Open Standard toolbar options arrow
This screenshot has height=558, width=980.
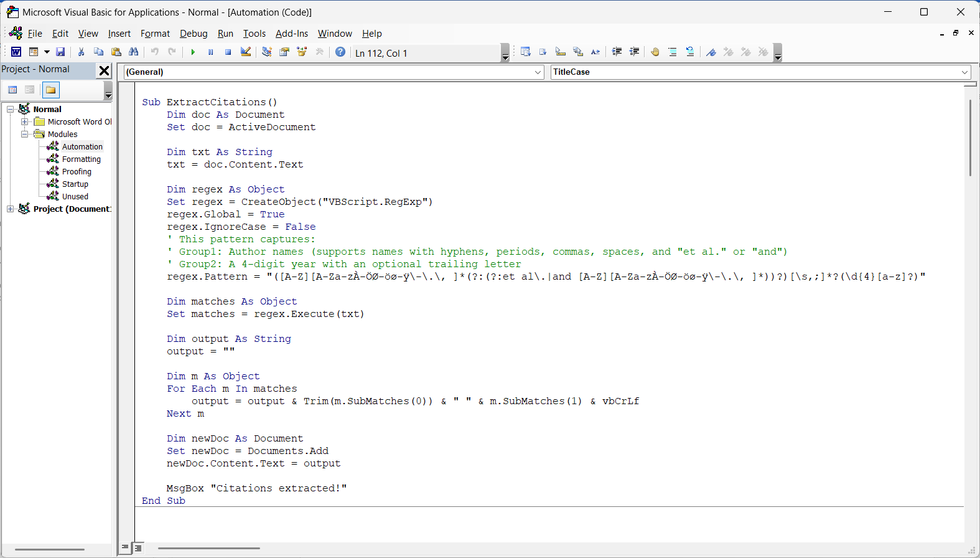pos(505,53)
